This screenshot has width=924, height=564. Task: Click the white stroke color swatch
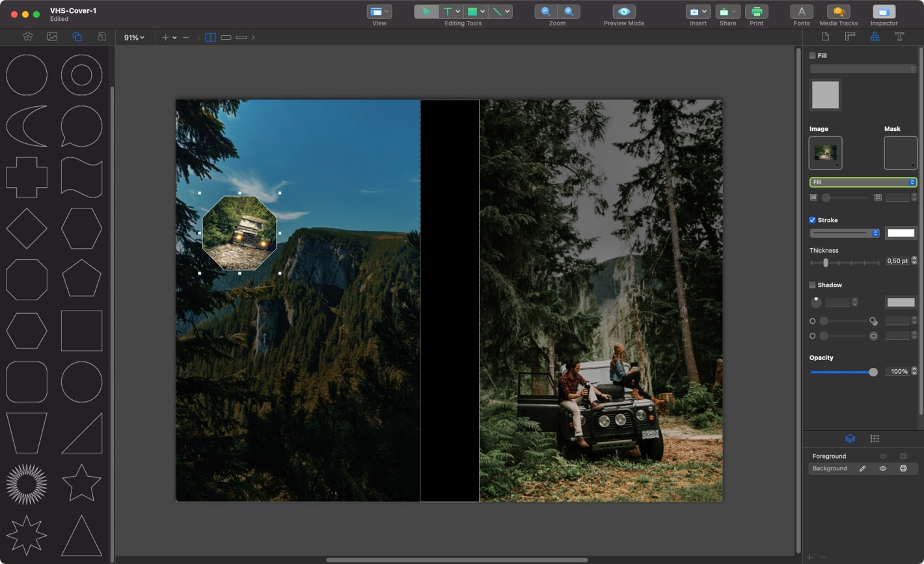coord(901,233)
